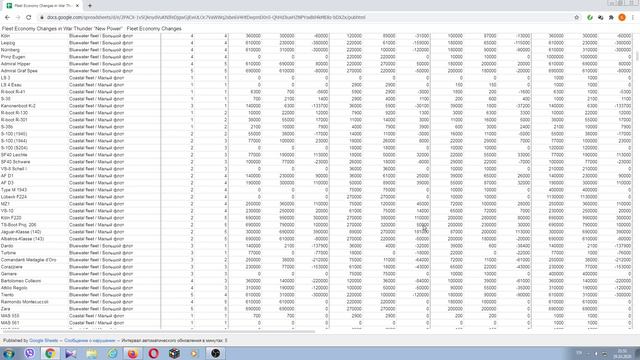Click the green extension icon in toolbar

pyautogui.click(x=590, y=18)
